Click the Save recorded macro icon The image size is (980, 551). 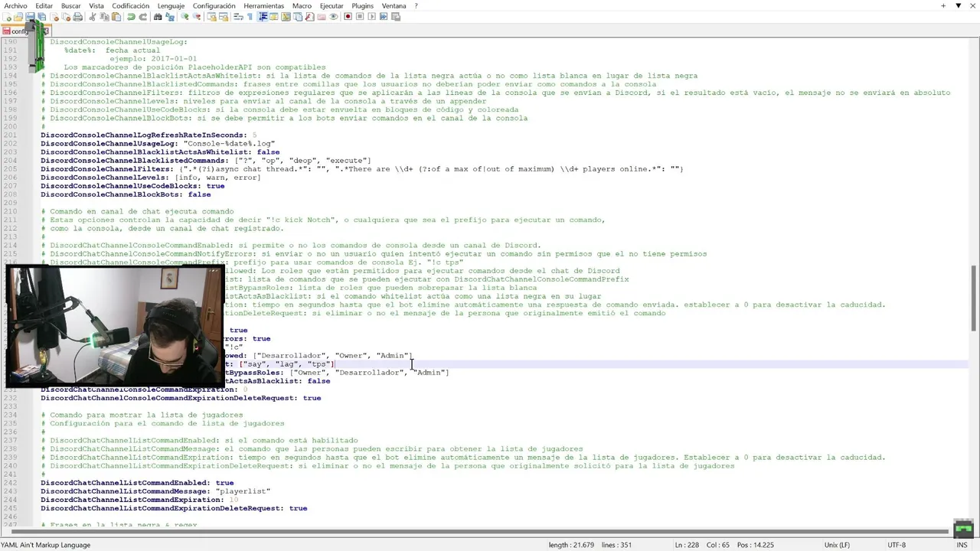tap(395, 16)
